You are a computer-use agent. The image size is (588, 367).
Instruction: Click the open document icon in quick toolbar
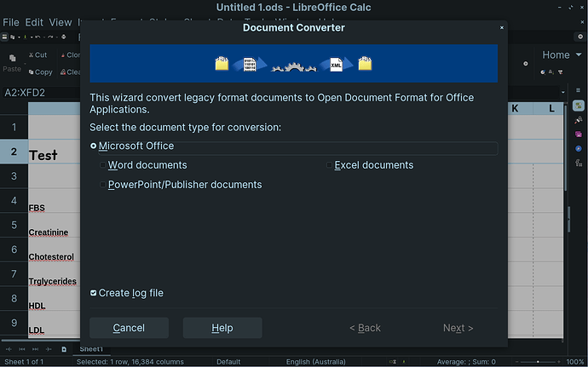(13, 37)
